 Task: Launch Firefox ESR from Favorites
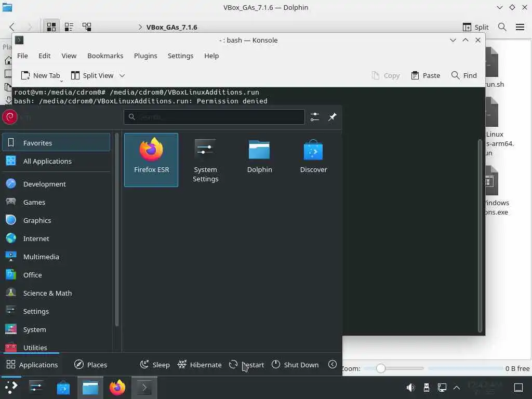151,159
